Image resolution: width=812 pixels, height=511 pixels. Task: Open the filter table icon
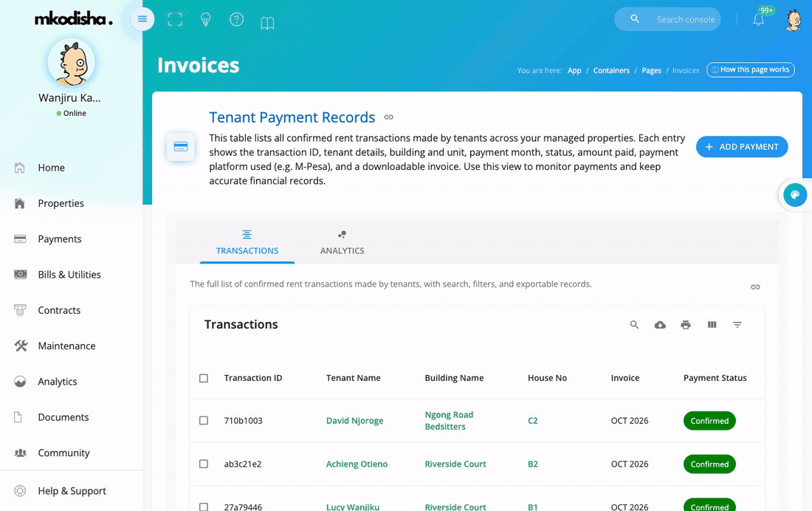coord(737,325)
